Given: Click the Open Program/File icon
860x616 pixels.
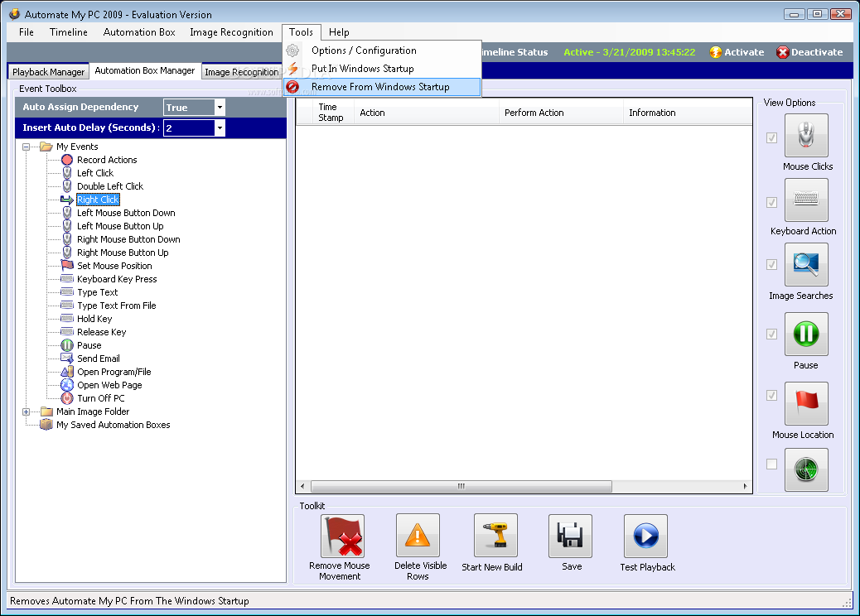Looking at the screenshot, I should pos(67,372).
